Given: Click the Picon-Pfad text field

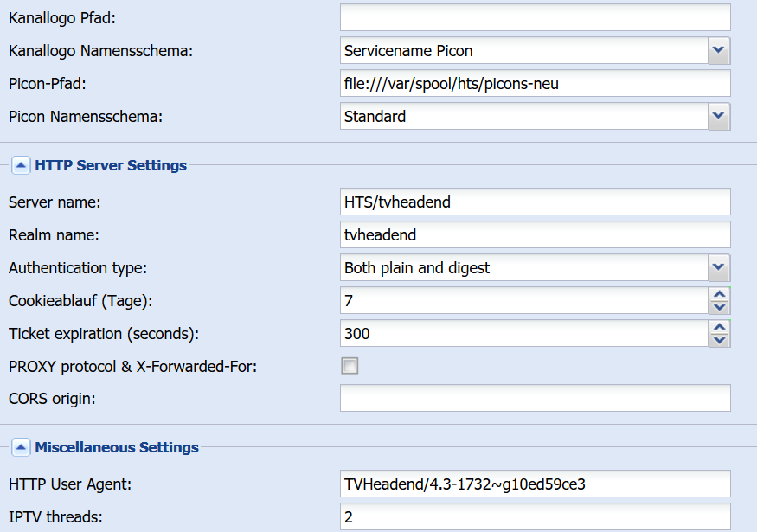Looking at the screenshot, I should click(x=535, y=84).
